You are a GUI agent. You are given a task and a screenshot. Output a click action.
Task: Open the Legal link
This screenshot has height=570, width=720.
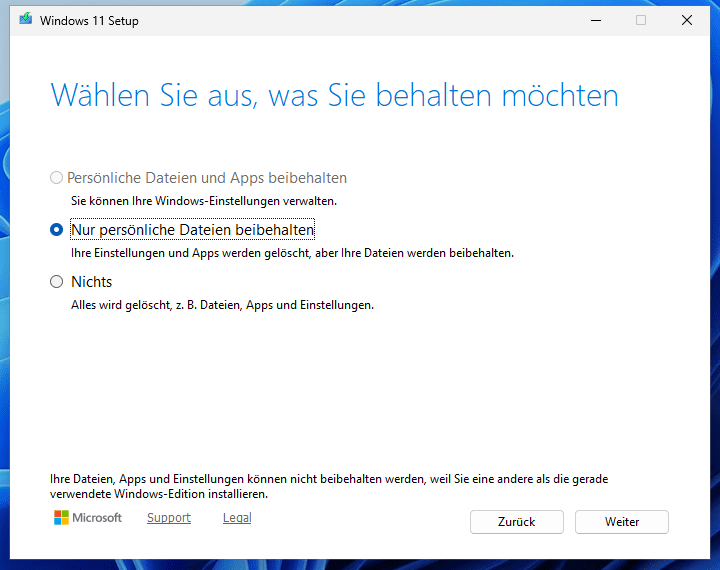coord(237,518)
